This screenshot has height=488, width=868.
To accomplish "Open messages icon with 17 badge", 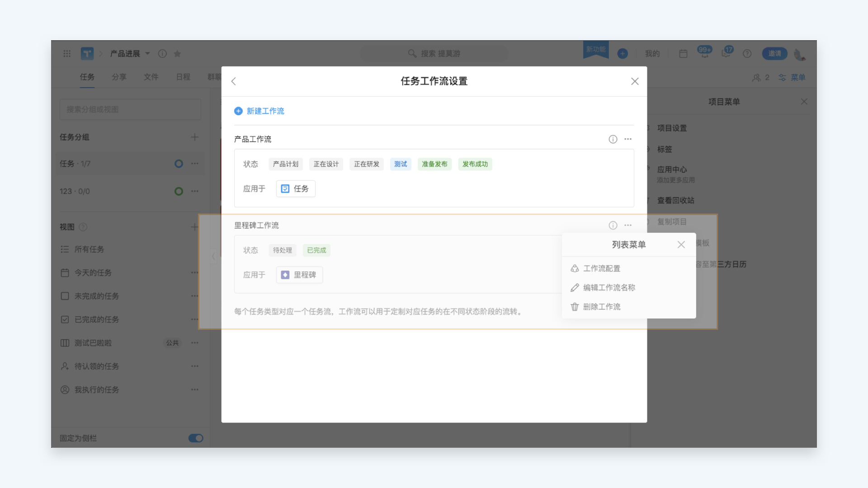I will pyautogui.click(x=727, y=52).
